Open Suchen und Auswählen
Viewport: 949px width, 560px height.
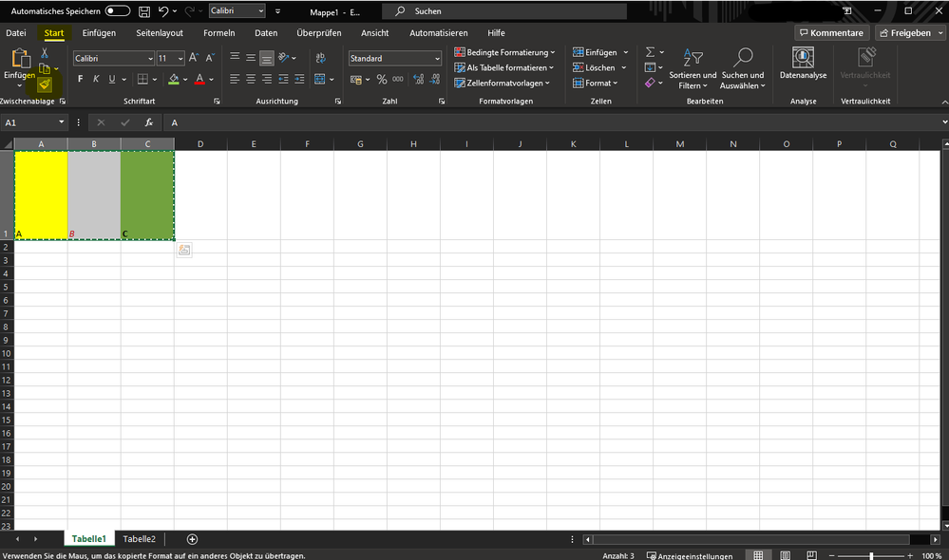743,69
